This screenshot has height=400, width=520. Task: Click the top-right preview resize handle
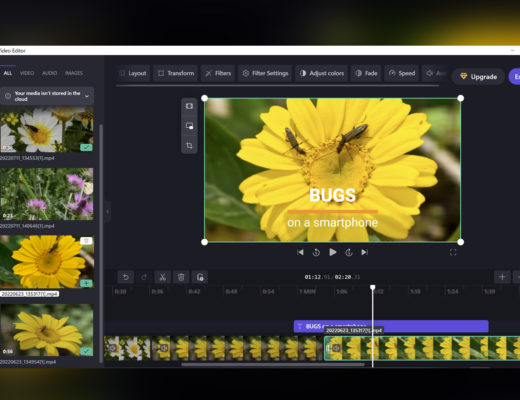(461, 98)
